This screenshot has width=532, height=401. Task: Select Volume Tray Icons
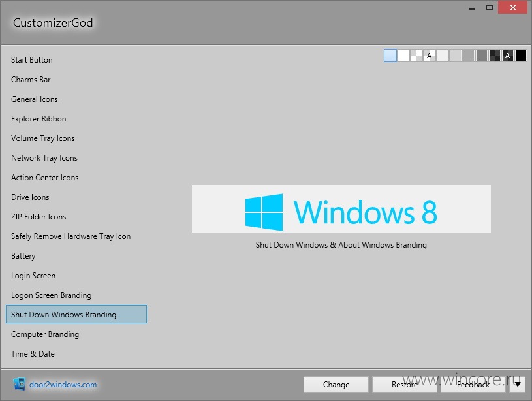(x=42, y=138)
